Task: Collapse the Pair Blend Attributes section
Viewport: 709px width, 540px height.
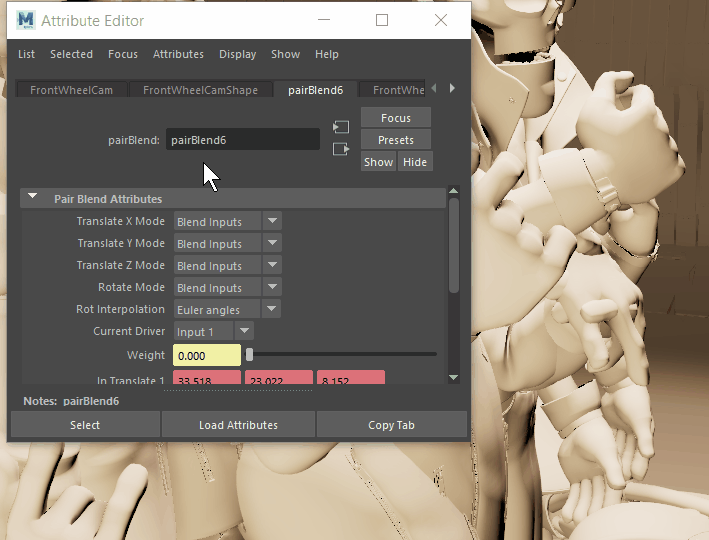Action: [33, 196]
